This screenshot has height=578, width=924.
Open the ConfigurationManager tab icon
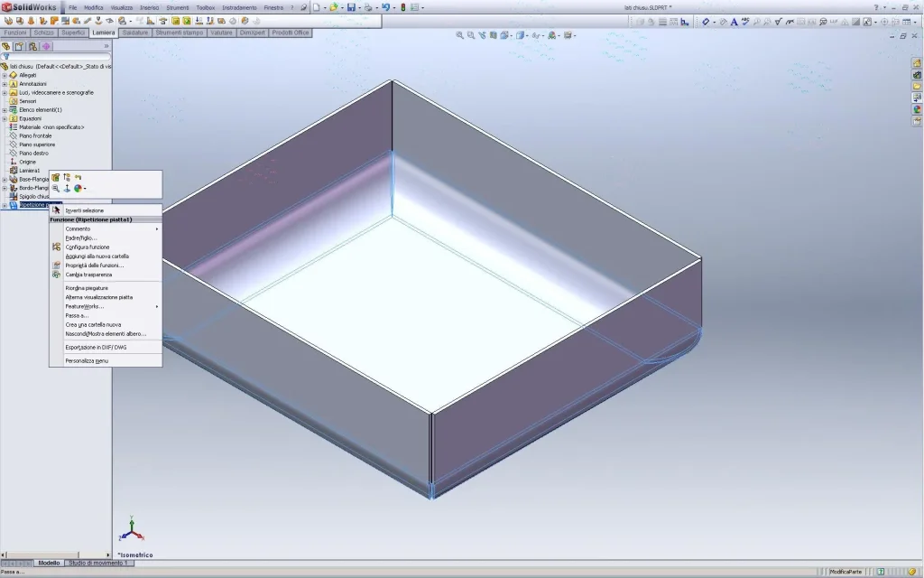click(33, 46)
